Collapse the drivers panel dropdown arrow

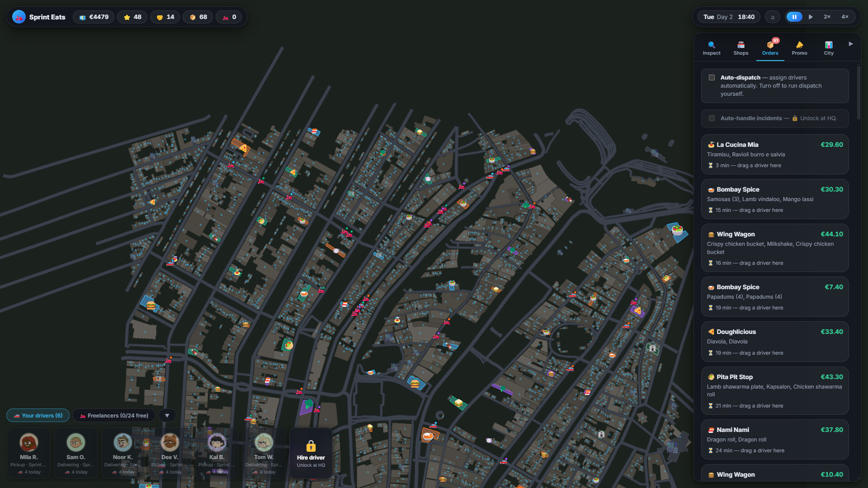(x=167, y=416)
